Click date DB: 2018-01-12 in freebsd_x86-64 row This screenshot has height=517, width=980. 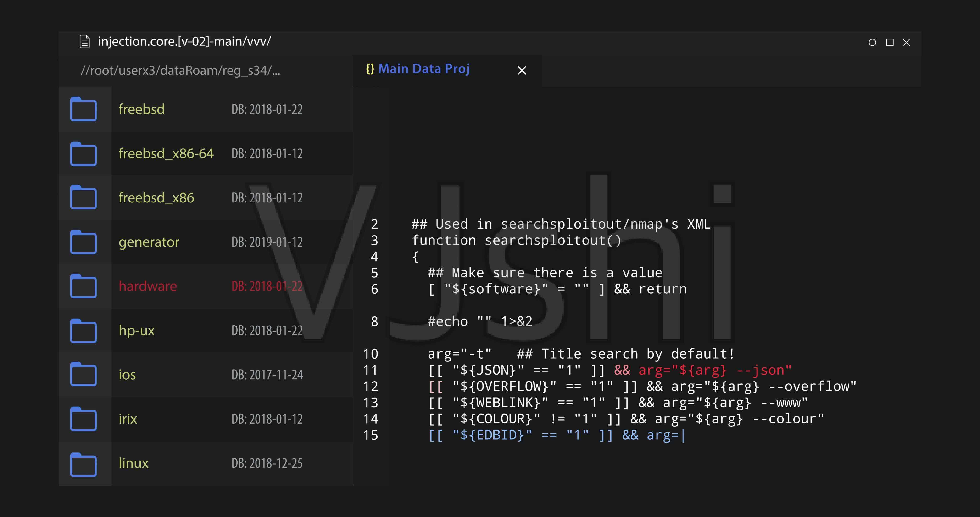[x=267, y=154]
